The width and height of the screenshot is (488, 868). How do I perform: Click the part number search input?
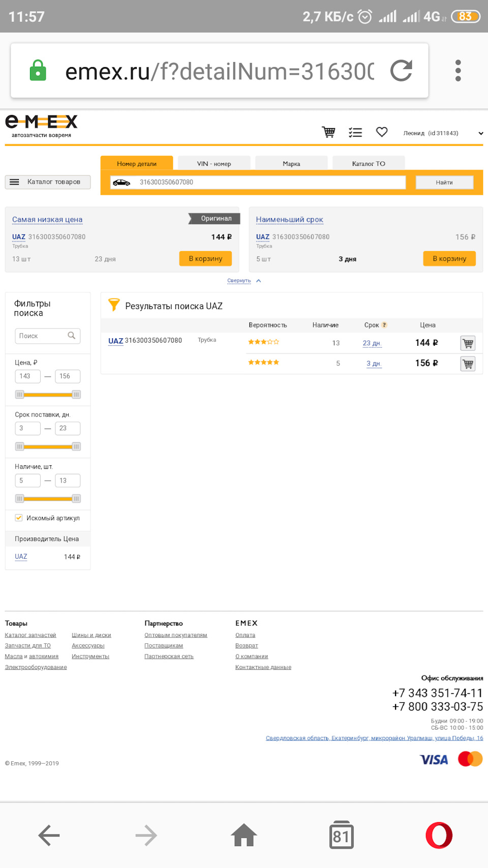click(258, 183)
